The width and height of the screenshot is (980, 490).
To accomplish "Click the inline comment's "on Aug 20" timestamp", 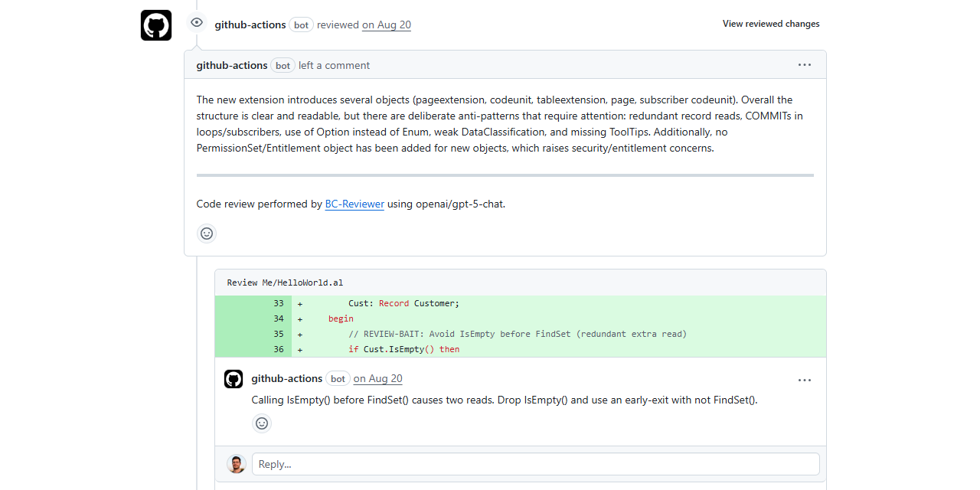I will [x=377, y=379].
